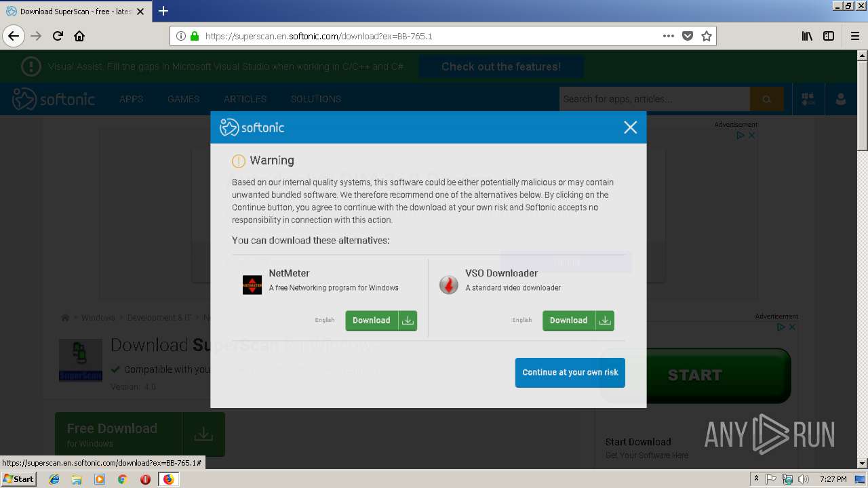Click the orange search magnifier button

click(x=767, y=99)
